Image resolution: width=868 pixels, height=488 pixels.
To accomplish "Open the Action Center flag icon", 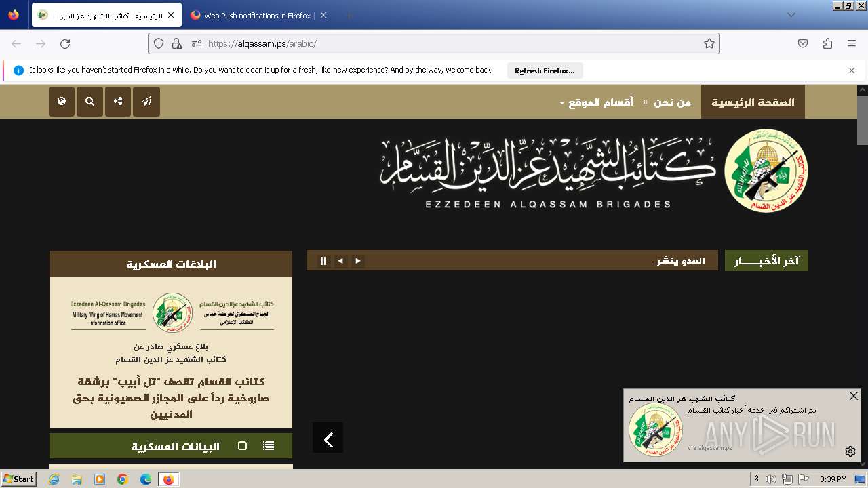I will (804, 479).
